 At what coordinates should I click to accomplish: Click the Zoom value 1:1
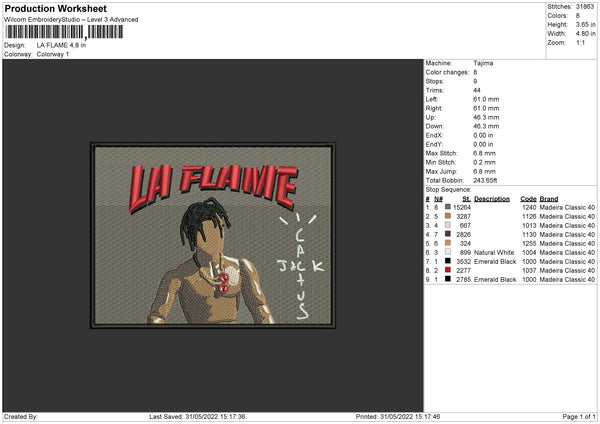pos(580,42)
